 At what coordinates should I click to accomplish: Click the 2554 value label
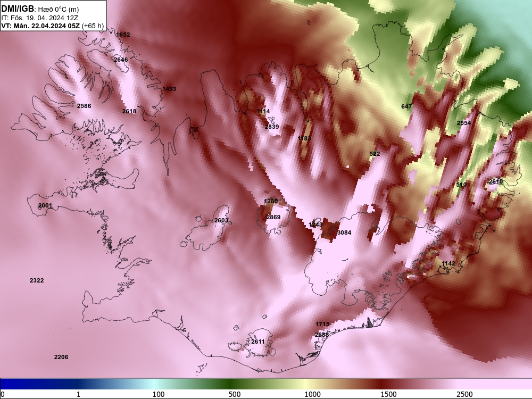click(x=464, y=123)
